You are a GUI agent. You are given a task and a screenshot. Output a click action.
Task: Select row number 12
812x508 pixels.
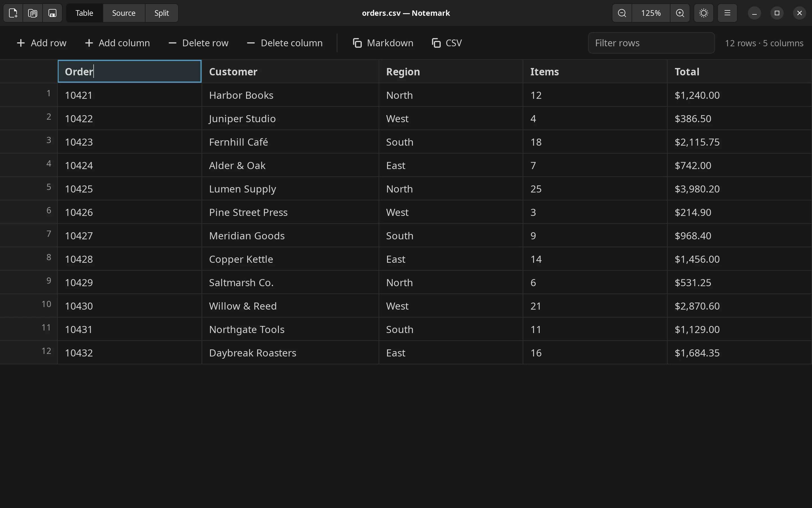pyautogui.click(x=29, y=353)
